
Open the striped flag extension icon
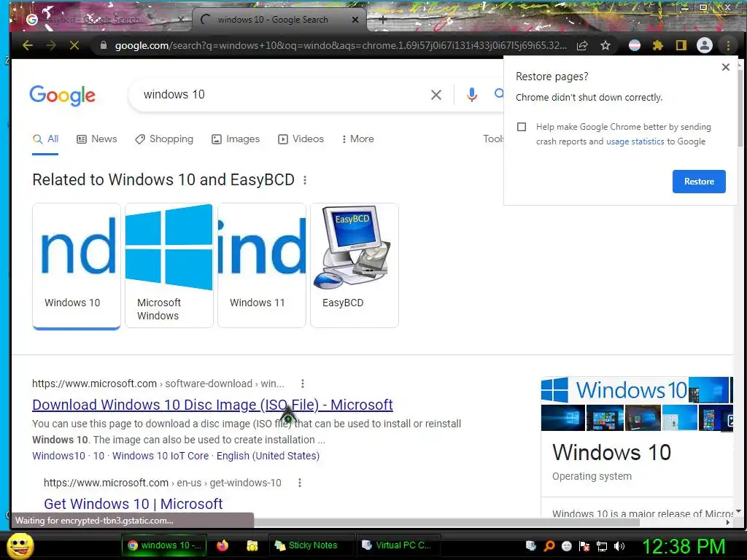(635, 45)
